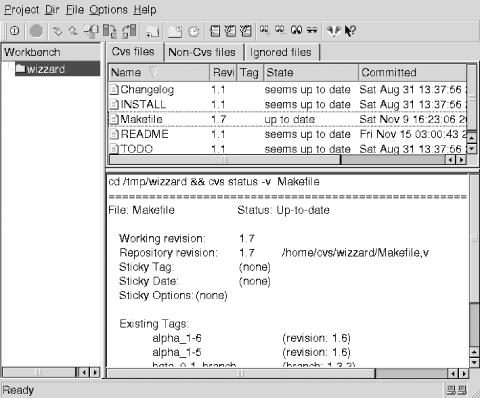Click file list vertical scrollbar down arrow
Image resolution: width=481 pixels, height=398 pixels.
pyautogui.click(x=472, y=148)
